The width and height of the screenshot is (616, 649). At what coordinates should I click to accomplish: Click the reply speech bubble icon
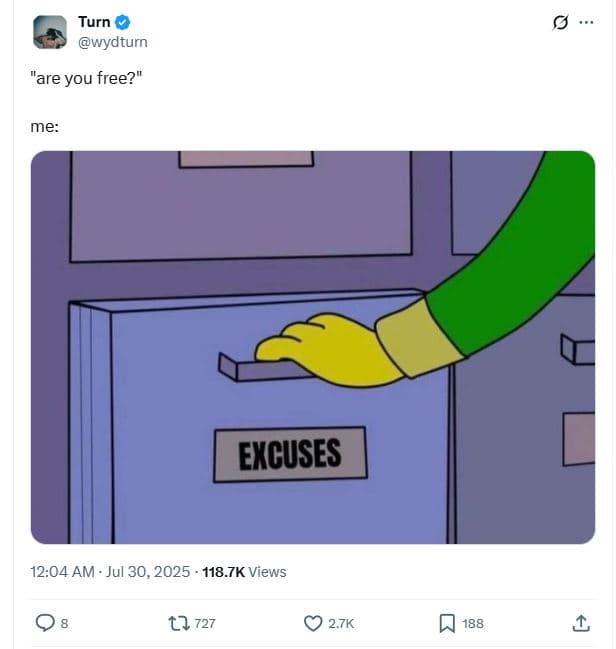pyautogui.click(x=45, y=623)
